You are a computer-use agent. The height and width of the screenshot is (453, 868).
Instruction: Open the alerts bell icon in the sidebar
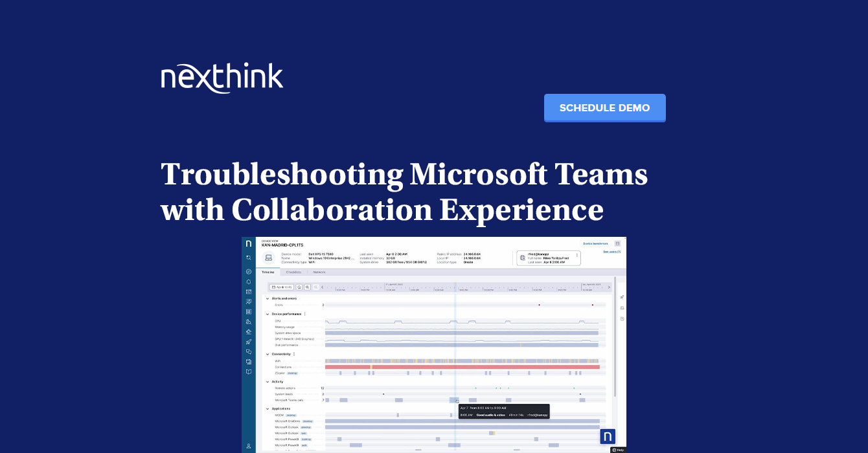click(x=248, y=282)
